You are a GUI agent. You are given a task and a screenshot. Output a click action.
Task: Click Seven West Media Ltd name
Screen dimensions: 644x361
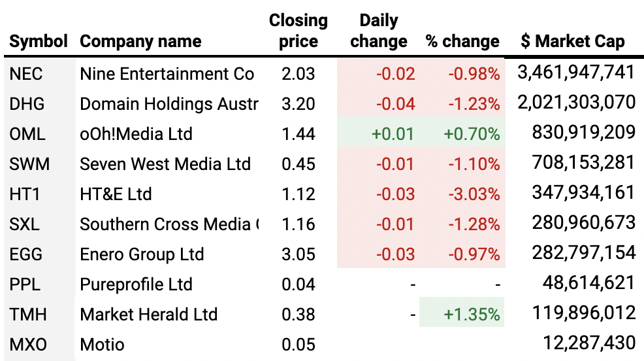[165, 164]
